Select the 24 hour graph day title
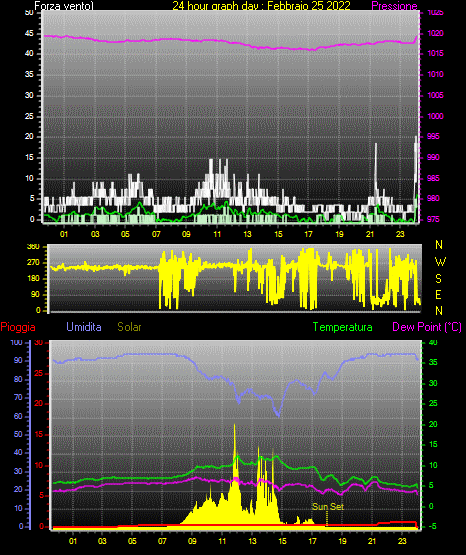Screen dimensions: 466x555 [x=261, y=5]
